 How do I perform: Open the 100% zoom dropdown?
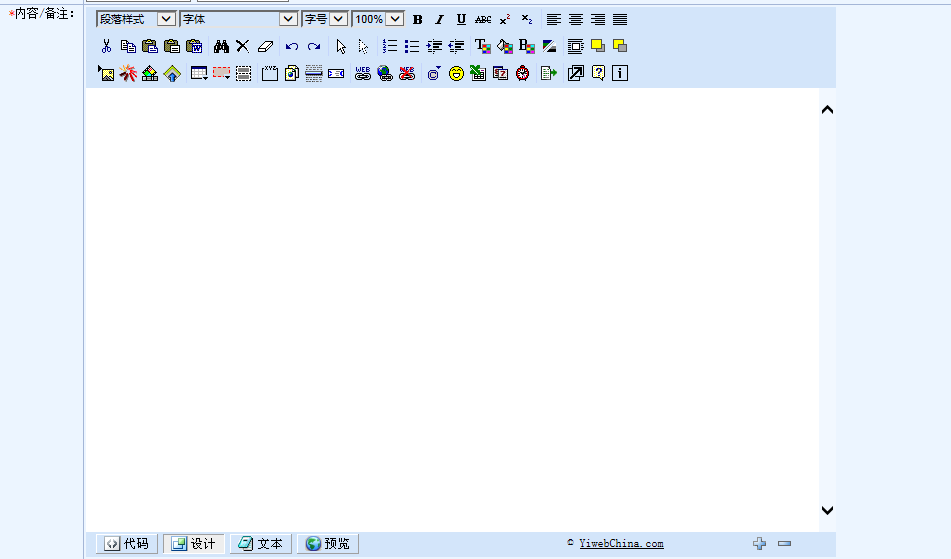[x=378, y=19]
